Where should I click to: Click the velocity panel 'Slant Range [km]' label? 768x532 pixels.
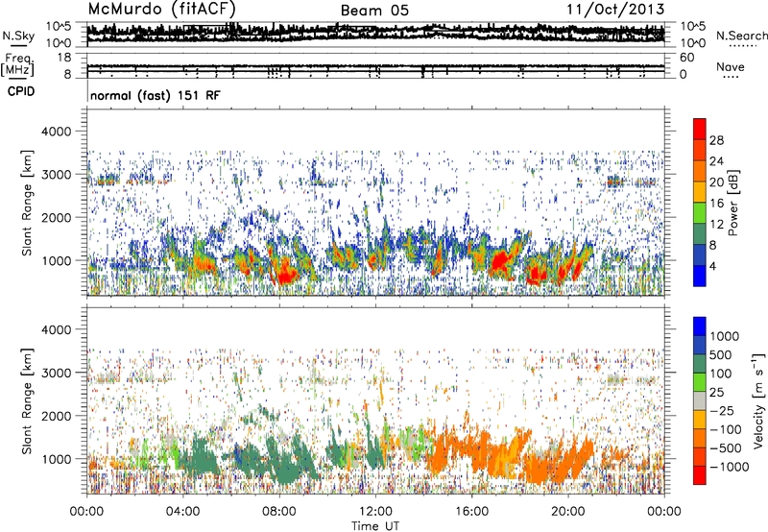pos(27,401)
